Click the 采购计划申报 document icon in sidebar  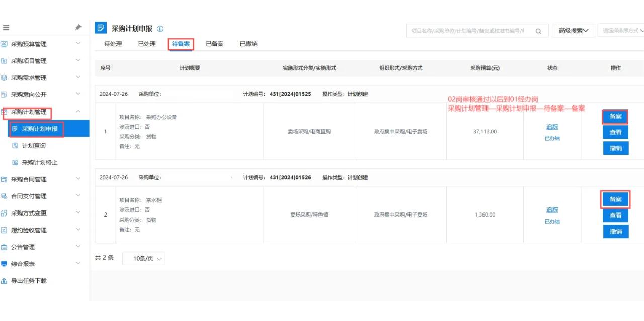[15, 129]
